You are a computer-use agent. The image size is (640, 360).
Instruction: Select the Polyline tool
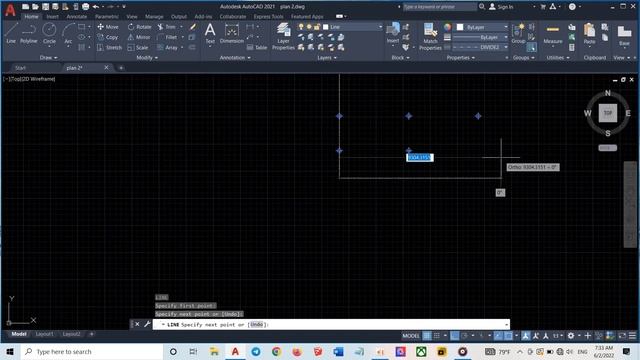(x=29, y=33)
